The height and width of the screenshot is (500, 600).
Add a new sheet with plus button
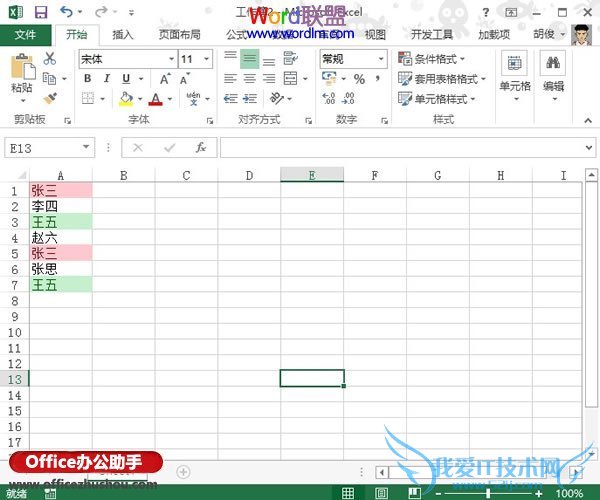click(183, 472)
